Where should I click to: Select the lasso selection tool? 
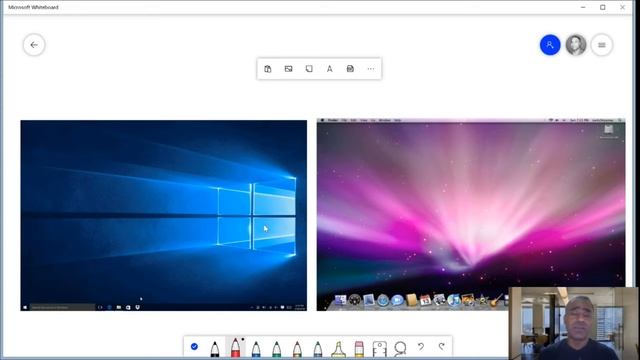pos(400,349)
